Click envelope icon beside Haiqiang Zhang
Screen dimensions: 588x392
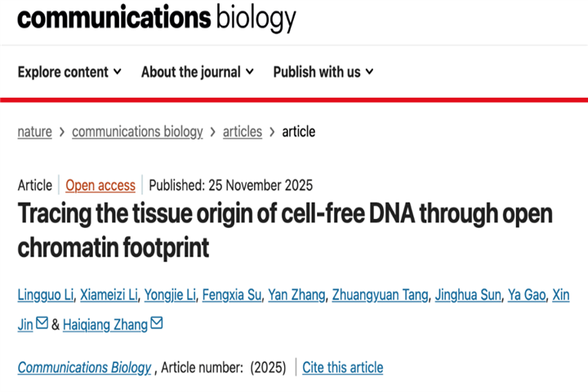157,324
